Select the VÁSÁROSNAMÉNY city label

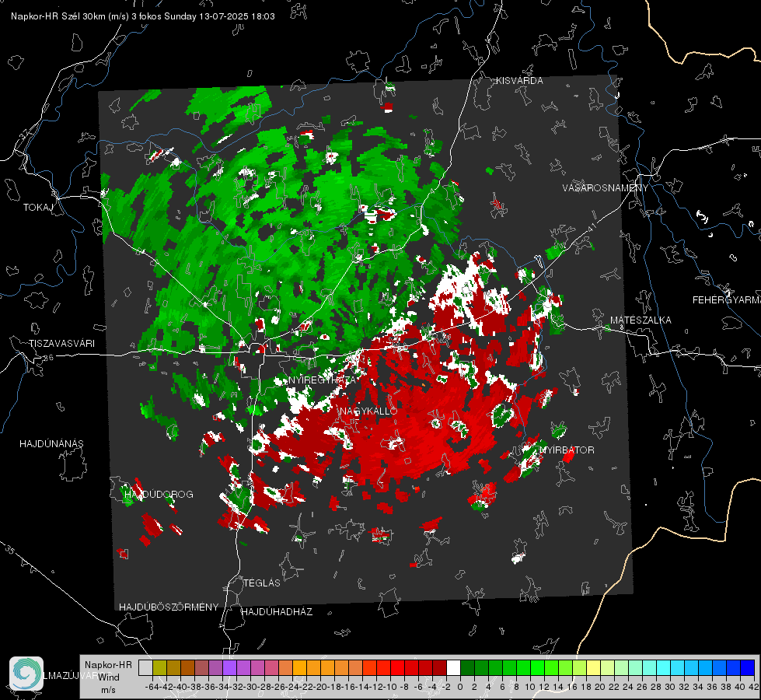tap(606, 188)
